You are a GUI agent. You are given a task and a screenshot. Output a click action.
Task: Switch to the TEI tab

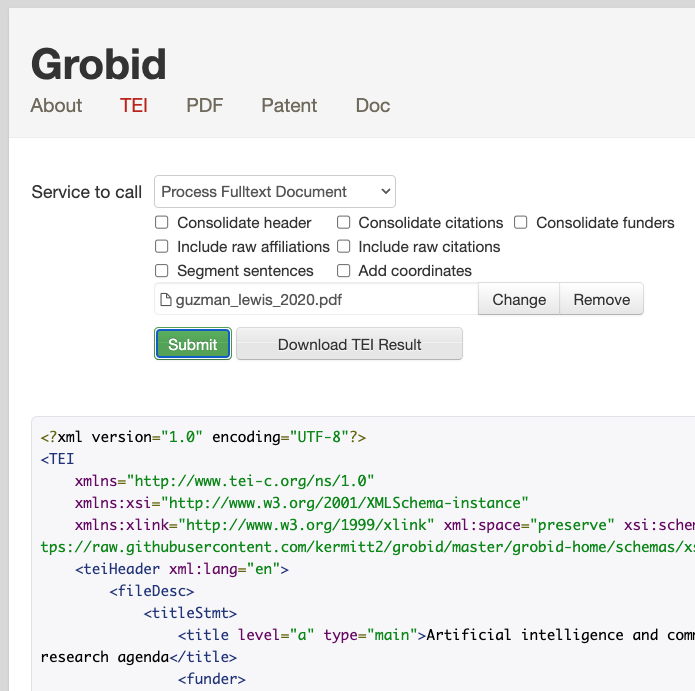pyautogui.click(x=134, y=105)
